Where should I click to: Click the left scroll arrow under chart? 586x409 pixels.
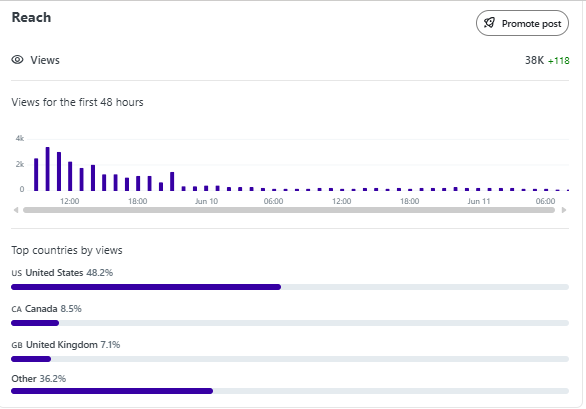(16, 210)
